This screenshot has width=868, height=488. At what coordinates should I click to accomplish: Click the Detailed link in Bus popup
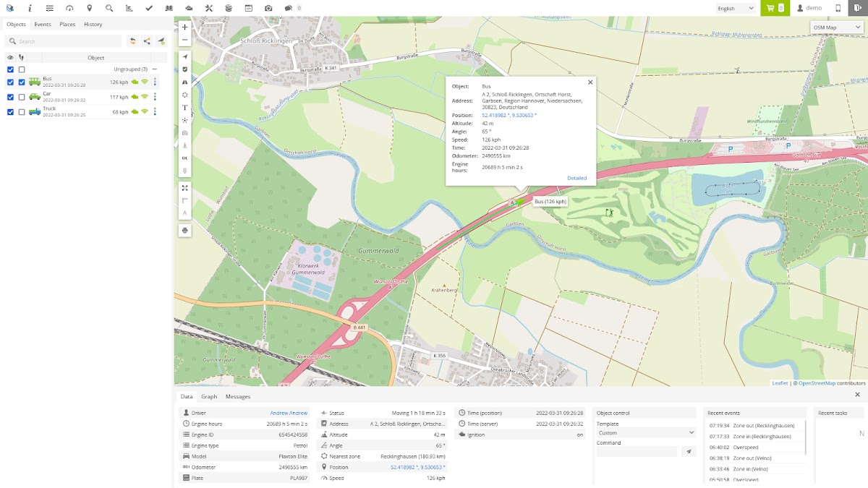click(576, 178)
